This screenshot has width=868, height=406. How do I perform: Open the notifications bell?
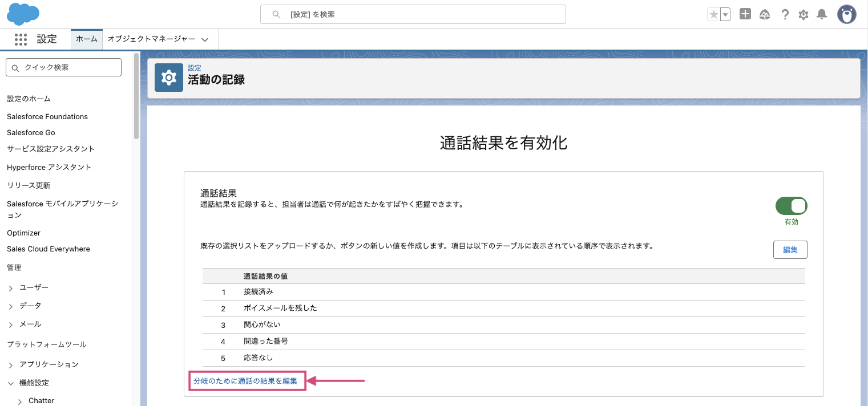(x=822, y=15)
